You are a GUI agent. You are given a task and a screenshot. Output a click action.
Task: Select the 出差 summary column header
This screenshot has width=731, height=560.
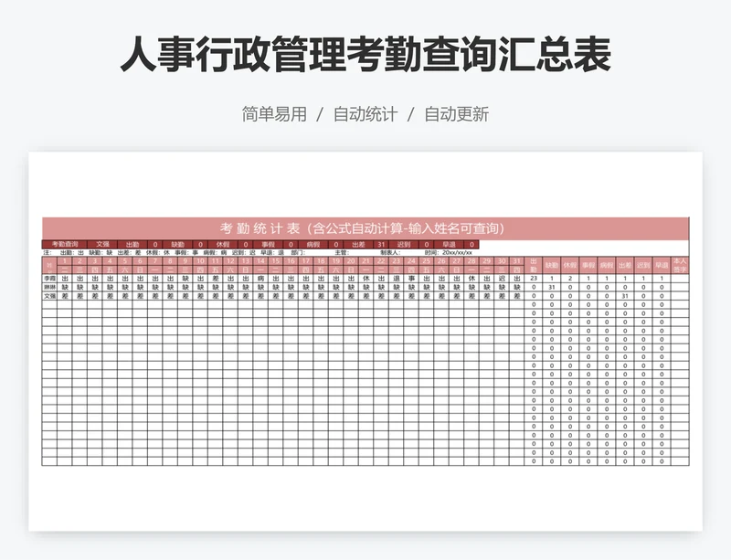tap(625, 265)
